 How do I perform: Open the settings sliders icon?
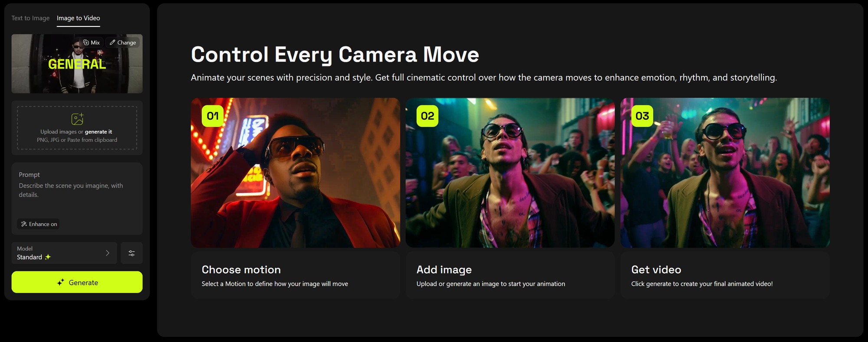coord(132,253)
